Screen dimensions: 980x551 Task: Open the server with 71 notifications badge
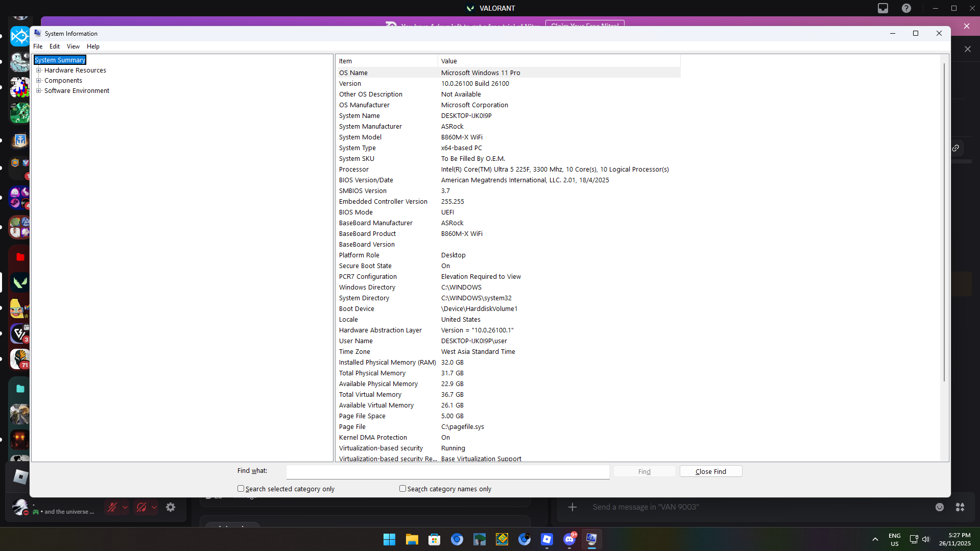[x=20, y=359]
